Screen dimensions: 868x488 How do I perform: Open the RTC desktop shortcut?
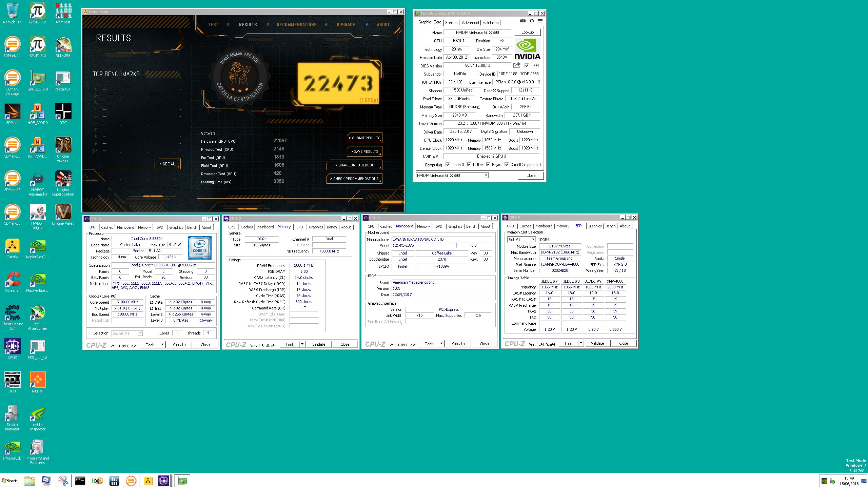tap(63, 114)
